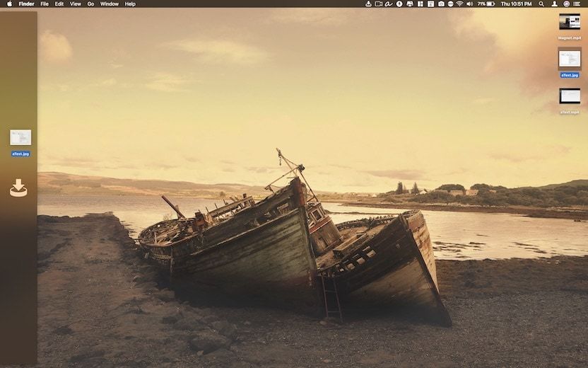
Task: Open the Go menu
Action: click(x=90, y=4)
